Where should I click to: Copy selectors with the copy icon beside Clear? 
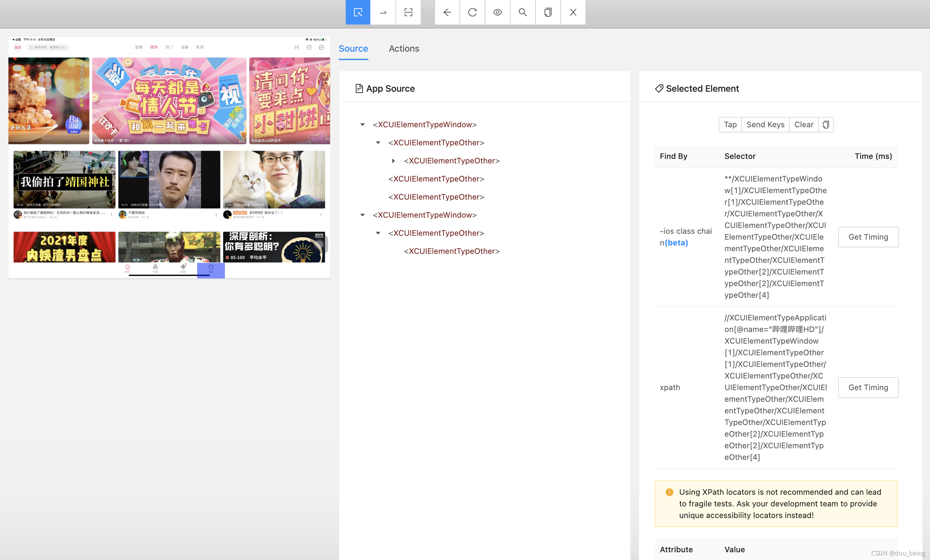(826, 124)
